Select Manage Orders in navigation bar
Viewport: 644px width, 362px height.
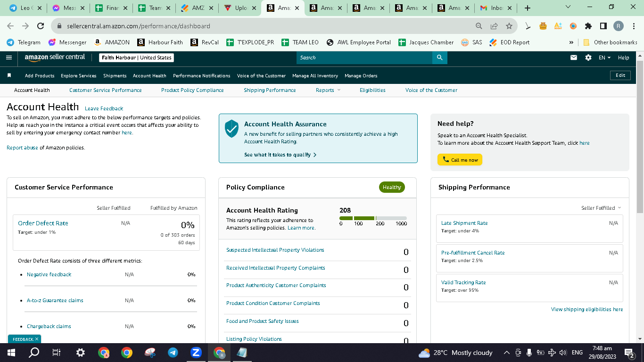361,75
